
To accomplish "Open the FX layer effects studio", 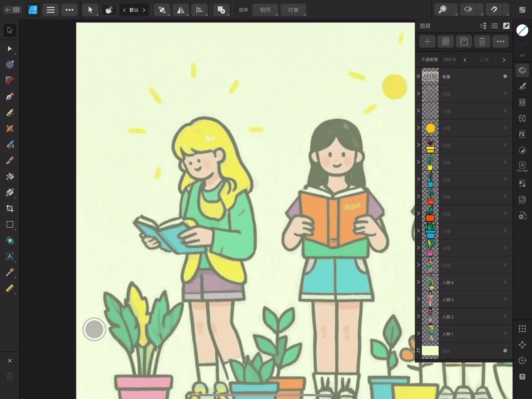I will [522, 134].
